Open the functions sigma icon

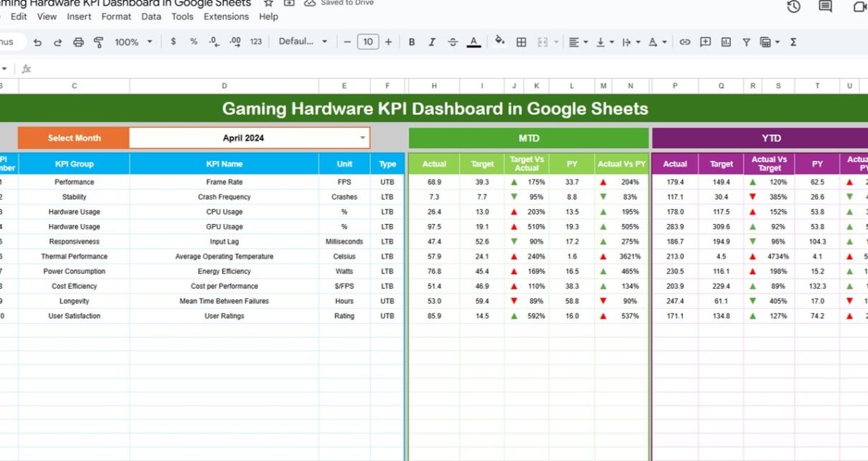(x=793, y=42)
